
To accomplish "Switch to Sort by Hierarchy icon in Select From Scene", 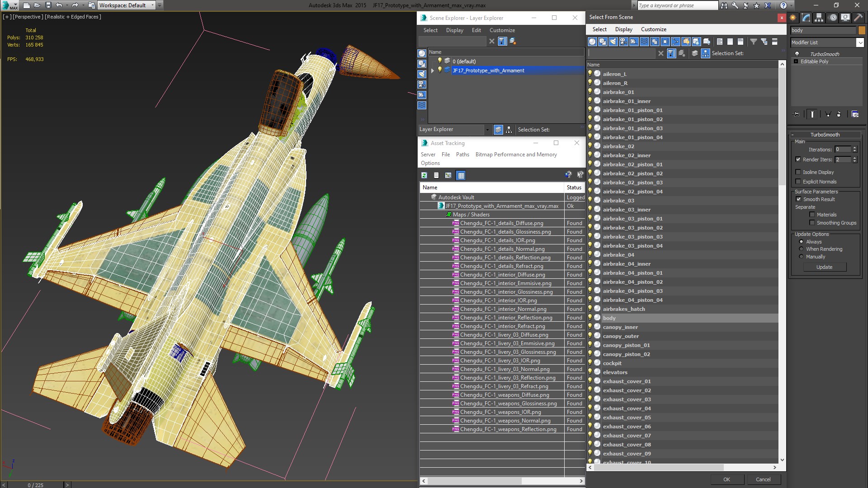I will [706, 53].
